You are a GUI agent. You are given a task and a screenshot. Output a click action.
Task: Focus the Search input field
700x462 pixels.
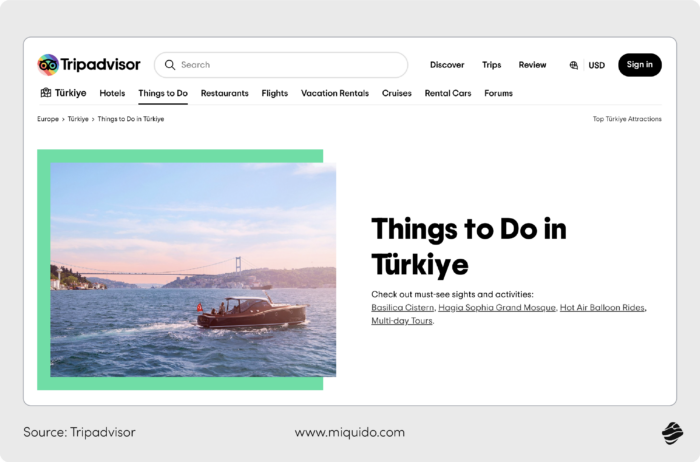click(281, 65)
